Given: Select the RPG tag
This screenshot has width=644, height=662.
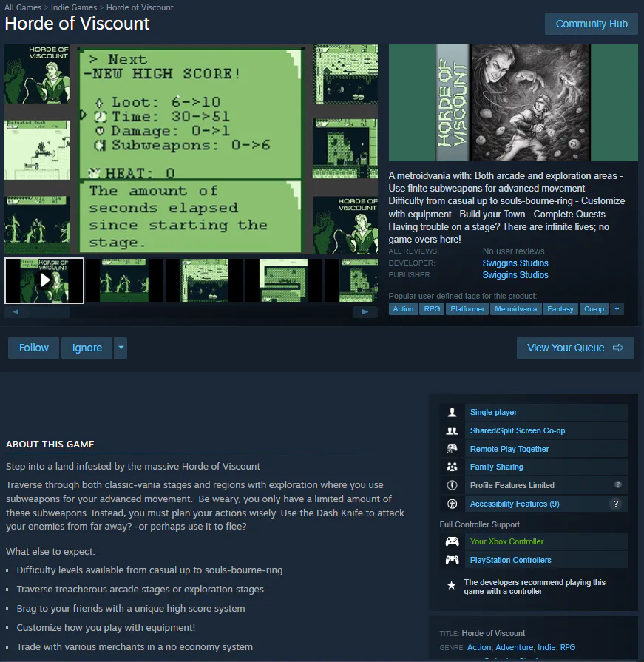Looking at the screenshot, I should (432, 309).
